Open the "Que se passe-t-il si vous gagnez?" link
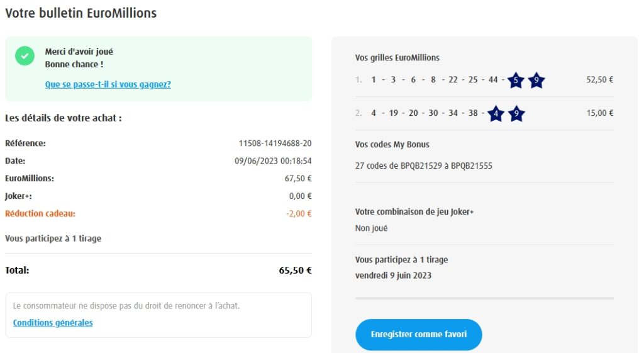 click(x=108, y=84)
